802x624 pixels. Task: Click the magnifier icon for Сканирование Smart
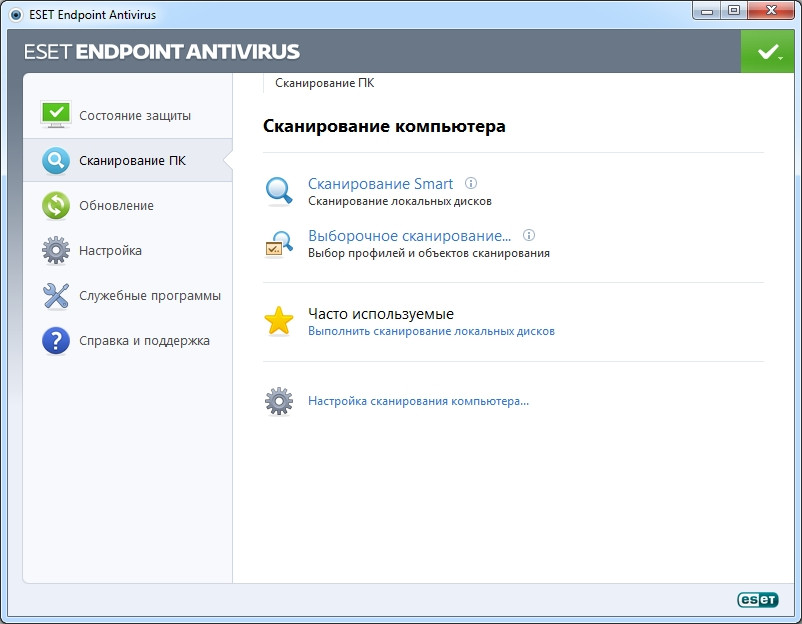click(279, 191)
